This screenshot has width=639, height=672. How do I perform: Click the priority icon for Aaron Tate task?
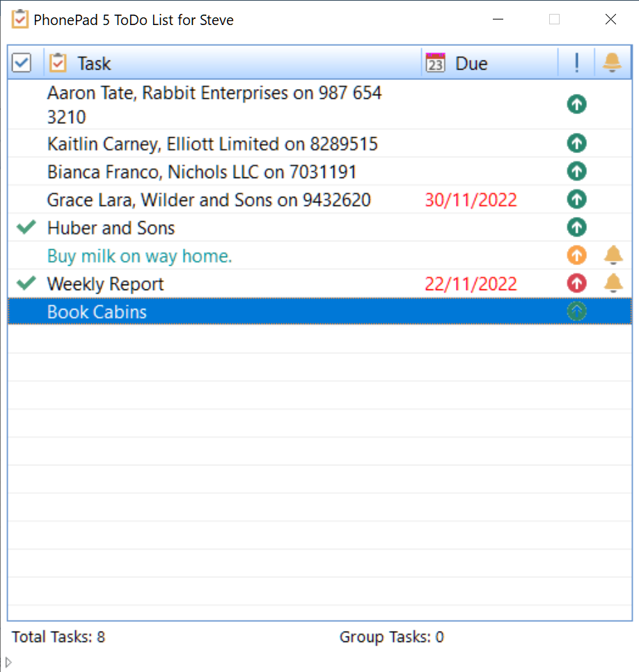(x=577, y=104)
